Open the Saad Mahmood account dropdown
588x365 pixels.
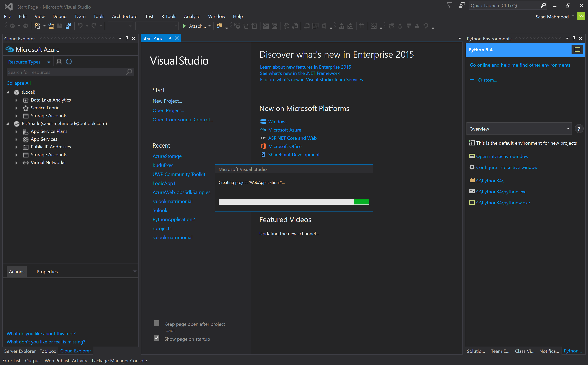tap(573, 16)
